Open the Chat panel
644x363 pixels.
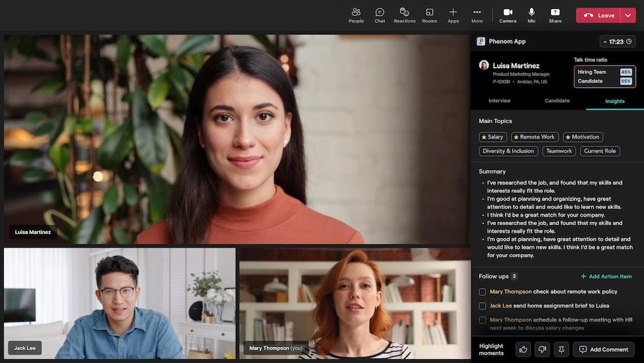380,15
